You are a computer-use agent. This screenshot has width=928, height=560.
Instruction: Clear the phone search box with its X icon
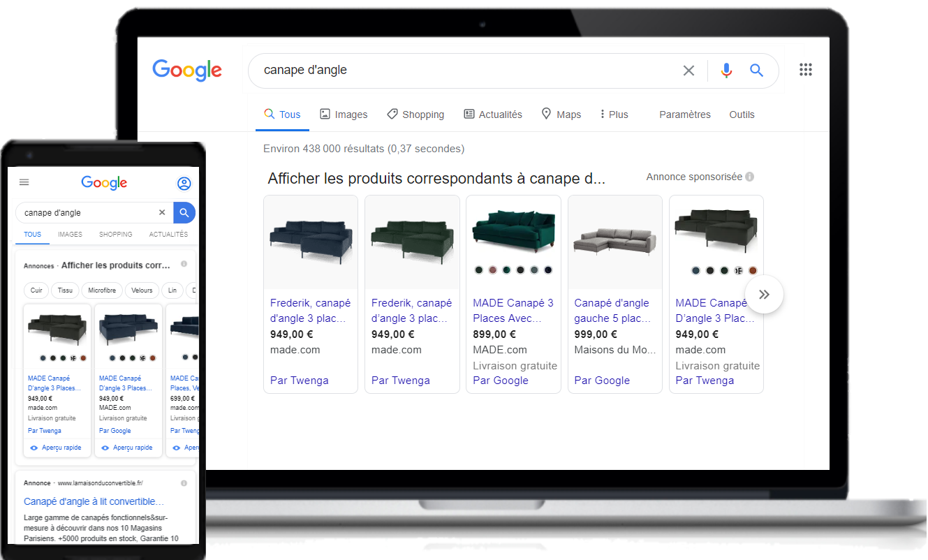(162, 213)
